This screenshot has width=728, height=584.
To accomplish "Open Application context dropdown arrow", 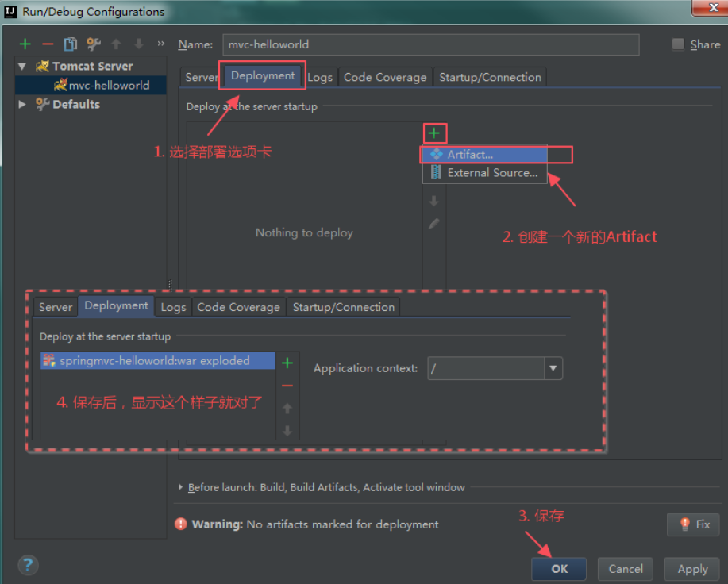I will click(553, 368).
